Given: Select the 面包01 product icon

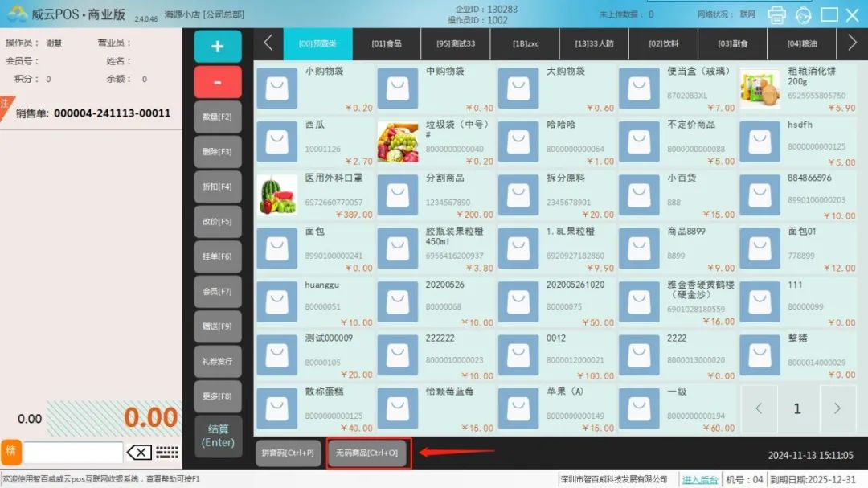Looking at the screenshot, I should coord(759,248).
